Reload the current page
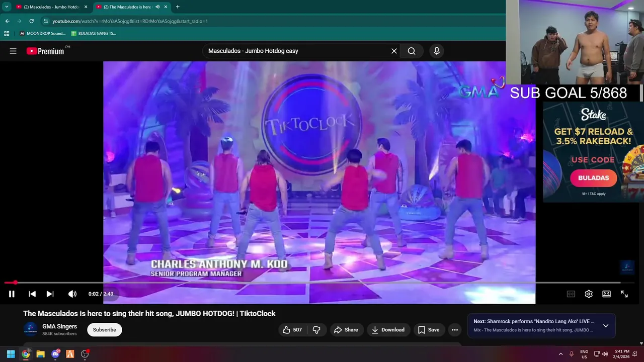644x362 pixels. pos(32,21)
